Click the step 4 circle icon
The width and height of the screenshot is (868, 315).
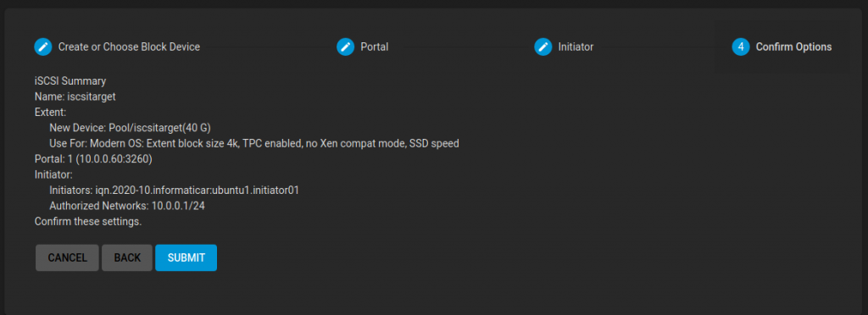[741, 47]
